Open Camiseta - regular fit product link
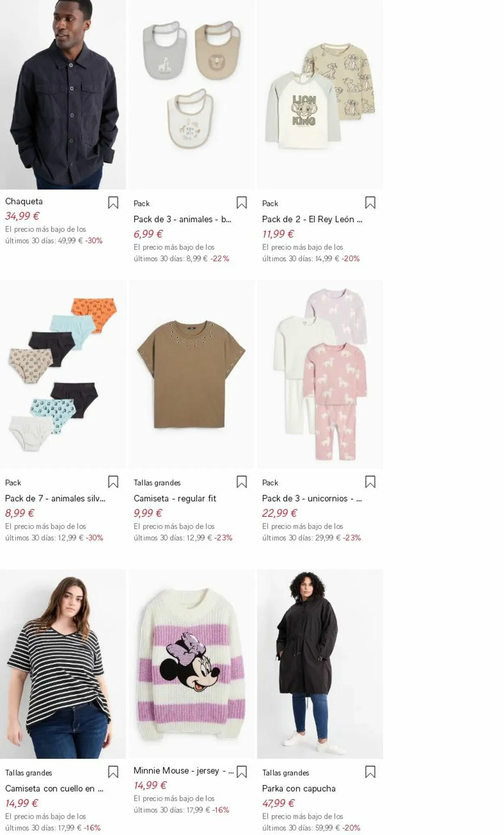The width and height of the screenshot is (504, 835). 175,498
